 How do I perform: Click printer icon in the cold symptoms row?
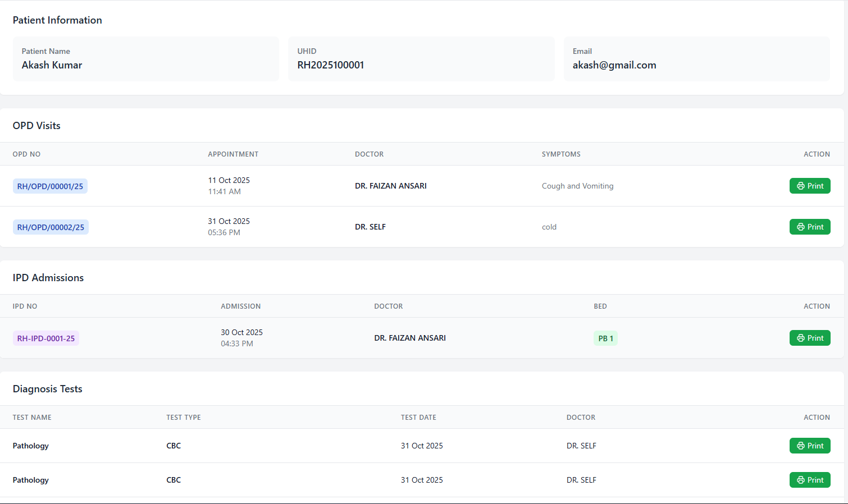click(800, 227)
